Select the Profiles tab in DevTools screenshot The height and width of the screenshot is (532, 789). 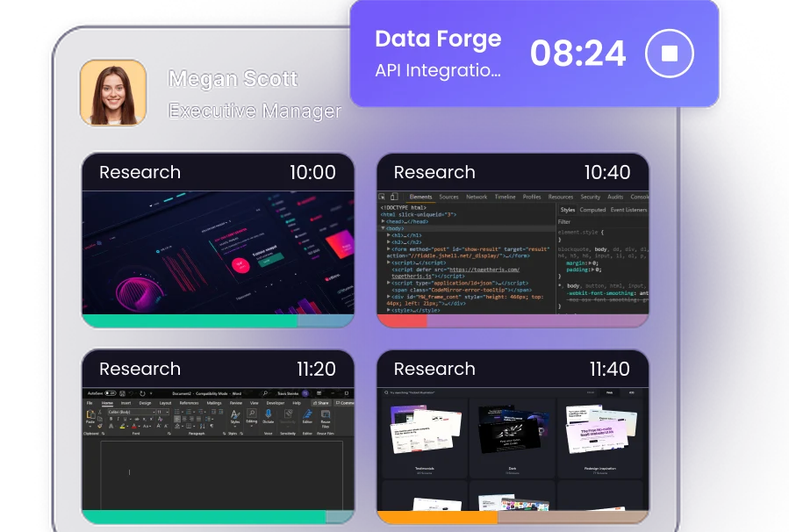(532, 197)
